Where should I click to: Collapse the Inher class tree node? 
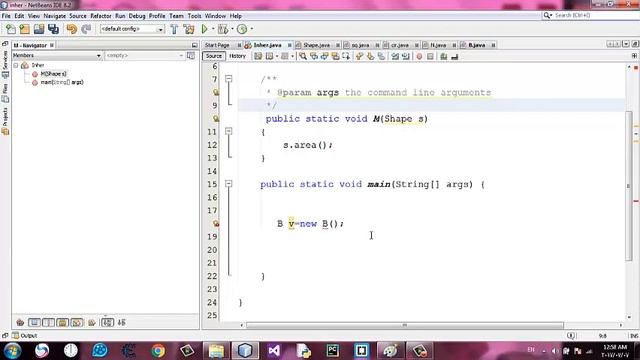point(16,65)
